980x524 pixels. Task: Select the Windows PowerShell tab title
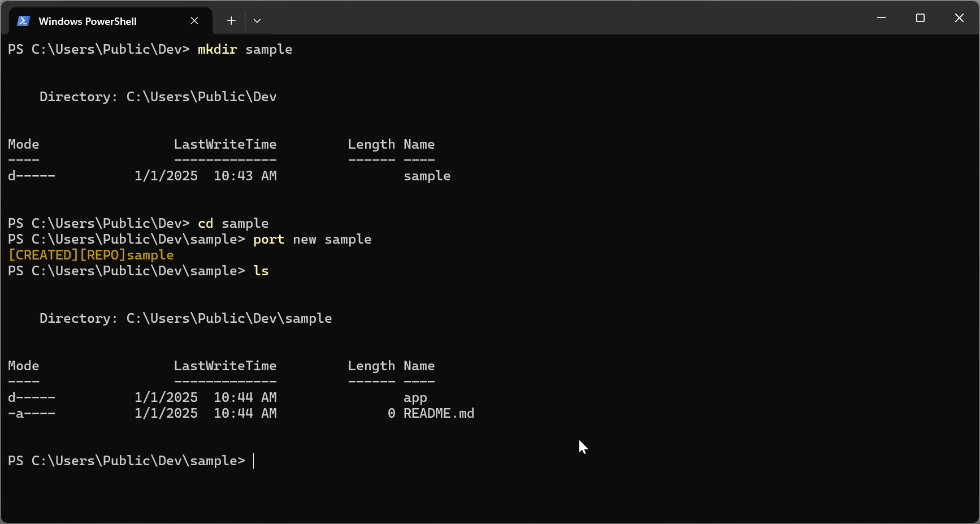click(x=88, y=21)
